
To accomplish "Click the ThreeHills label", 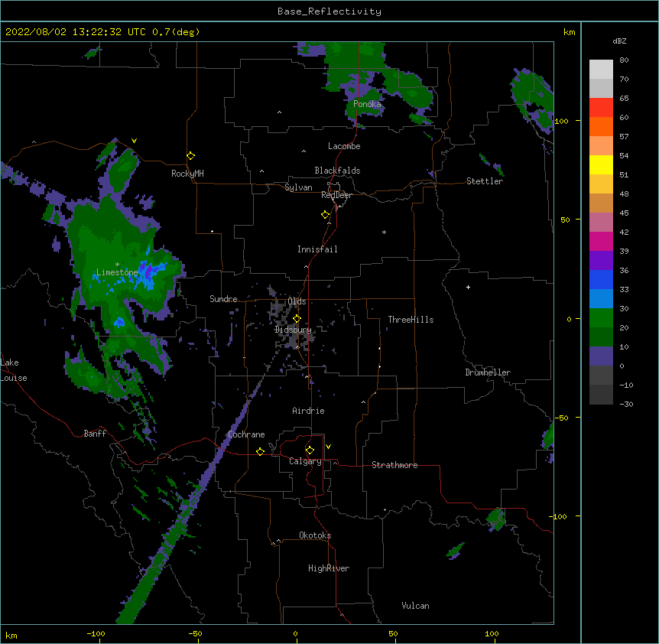I will tap(411, 320).
